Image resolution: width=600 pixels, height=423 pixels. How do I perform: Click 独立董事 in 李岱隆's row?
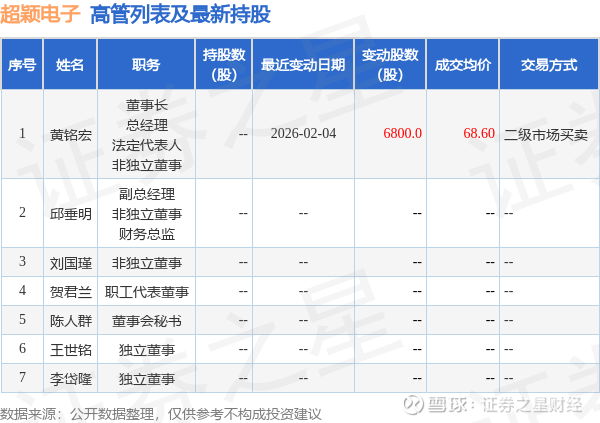pos(147,379)
